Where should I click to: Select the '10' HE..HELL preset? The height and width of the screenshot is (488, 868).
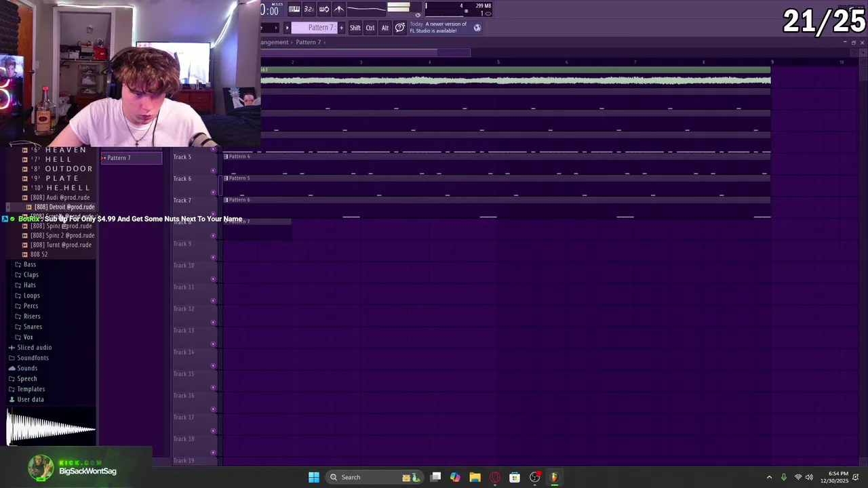(60, 188)
